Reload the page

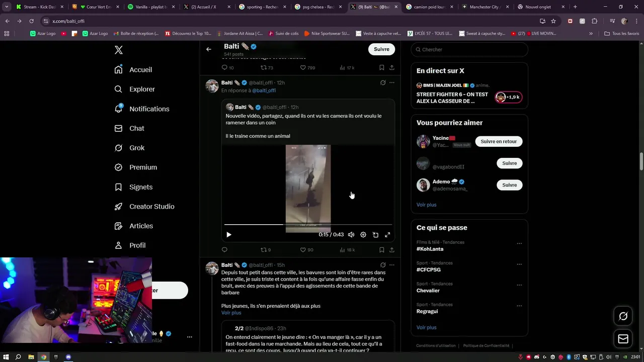31,21
